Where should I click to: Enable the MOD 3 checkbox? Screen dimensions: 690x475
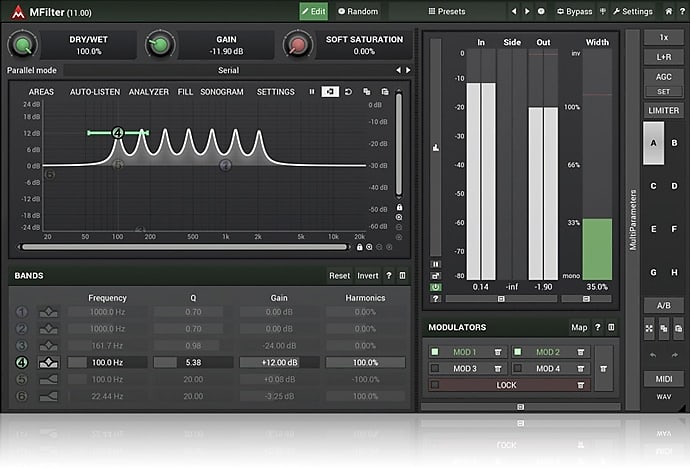(x=435, y=369)
